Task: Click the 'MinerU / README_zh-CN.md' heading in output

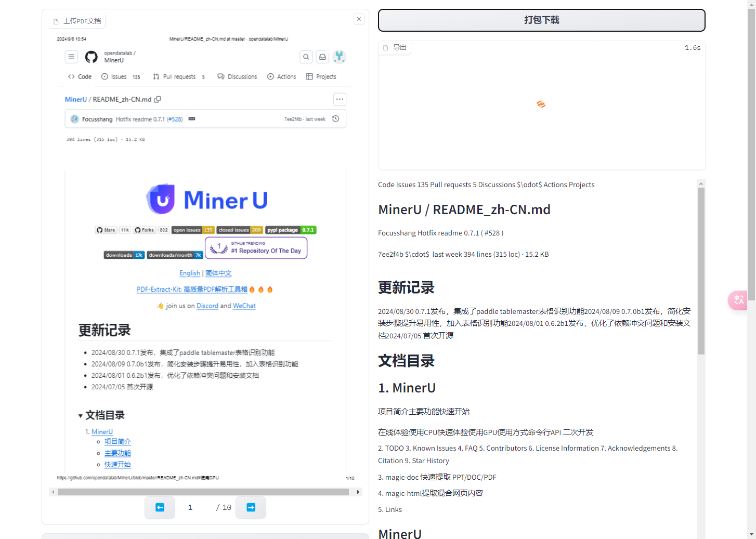Action: (x=464, y=210)
